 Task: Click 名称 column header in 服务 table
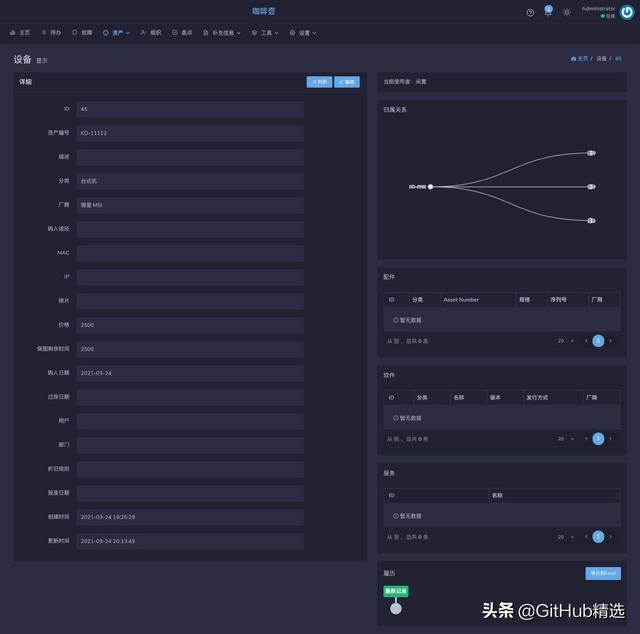pyautogui.click(x=497, y=496)
